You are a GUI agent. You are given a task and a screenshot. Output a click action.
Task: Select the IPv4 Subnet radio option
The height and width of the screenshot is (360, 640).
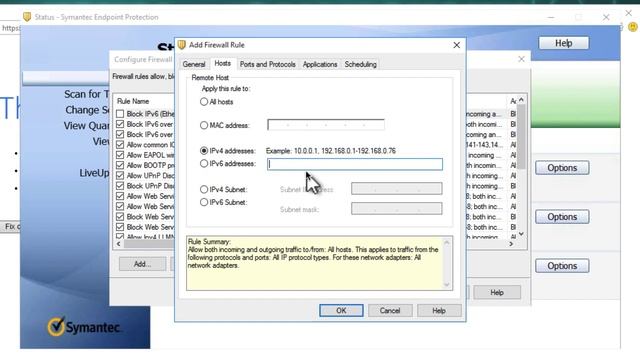point(204,189)
